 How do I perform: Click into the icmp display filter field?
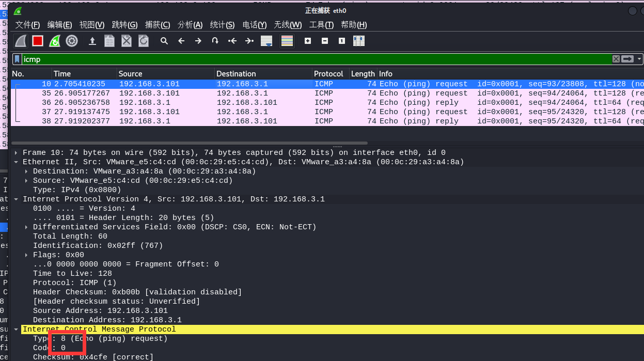(x=317, y=59)
